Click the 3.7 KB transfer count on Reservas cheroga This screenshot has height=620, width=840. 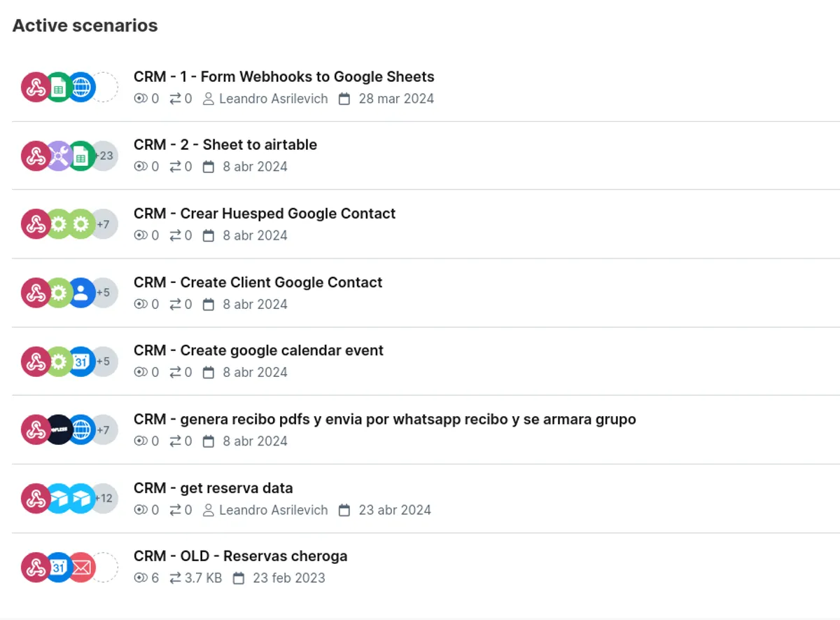203,578
